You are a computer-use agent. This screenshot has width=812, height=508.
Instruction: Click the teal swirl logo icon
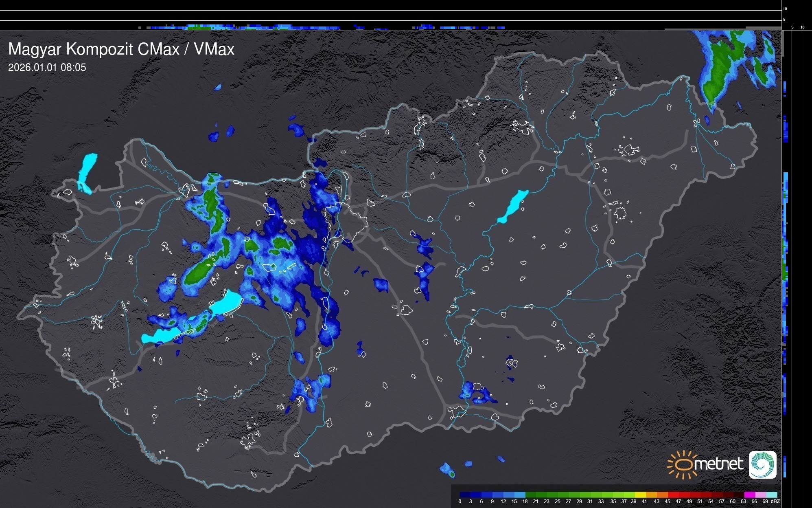tap(762, 464)
